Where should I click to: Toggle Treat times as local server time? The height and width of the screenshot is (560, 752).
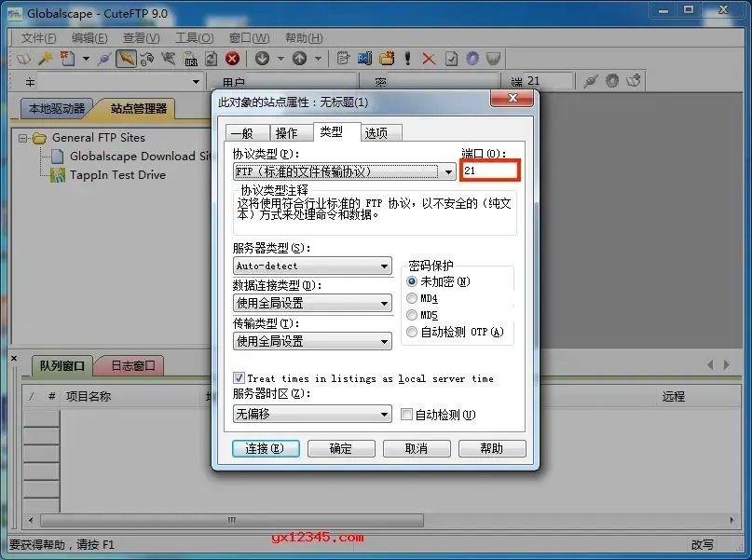point(239,378)
